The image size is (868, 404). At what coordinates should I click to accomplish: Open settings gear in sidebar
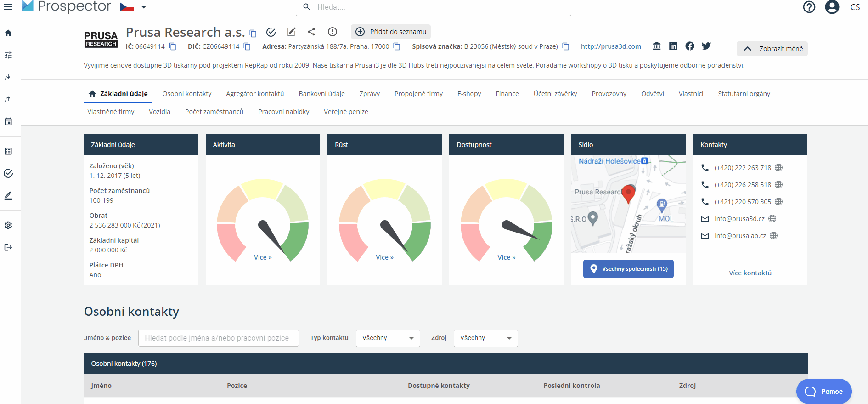tap(8, 225)
